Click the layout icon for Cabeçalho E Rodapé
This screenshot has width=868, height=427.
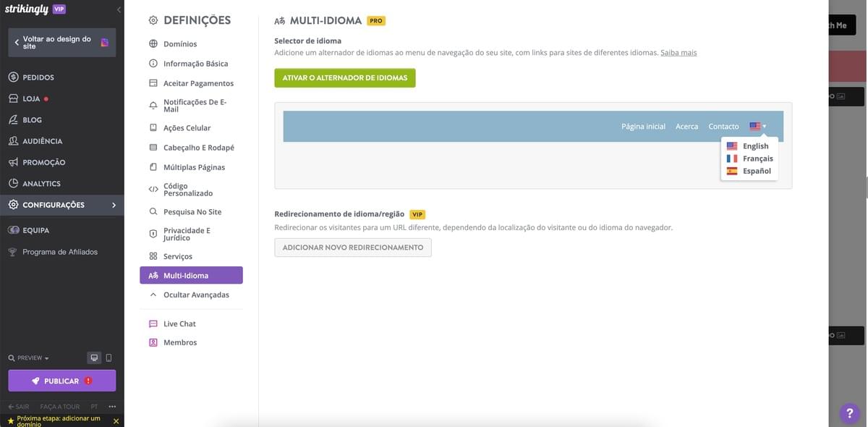(x=153, y=148)
